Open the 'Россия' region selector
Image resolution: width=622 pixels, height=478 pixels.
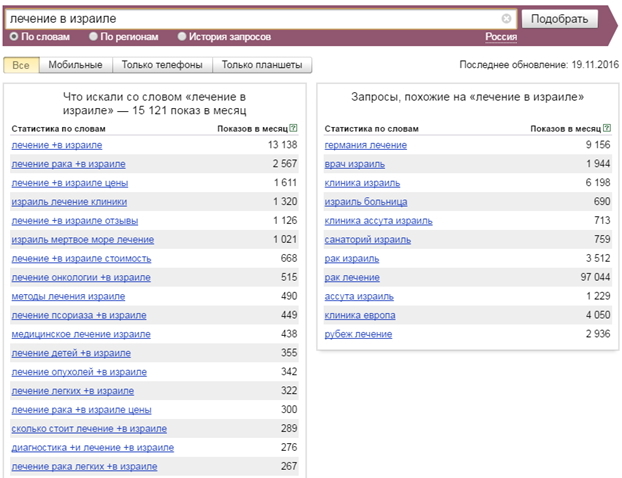click(501, 37)
